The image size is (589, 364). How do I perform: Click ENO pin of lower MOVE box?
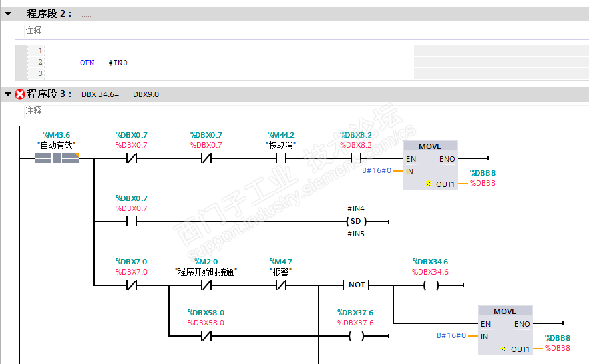(522, 324)
